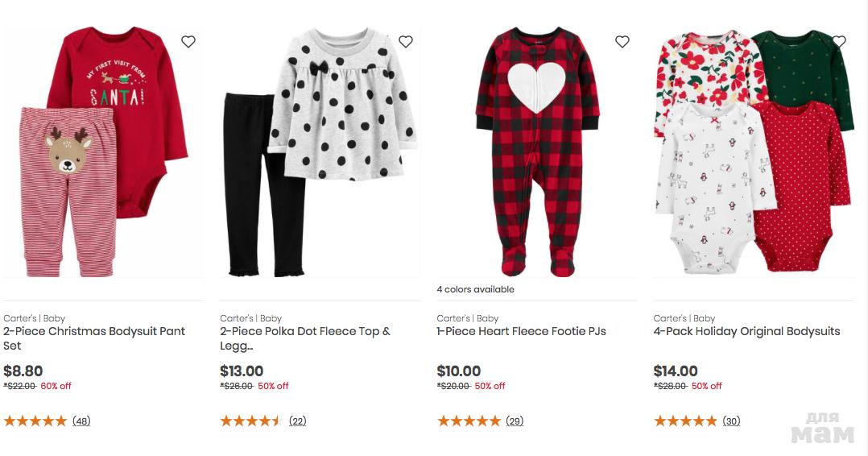Add Heart Fleece Footie PJs to favorites
Image resolution: width=868 pixels, height=456 pixels.
pos(622,42)
